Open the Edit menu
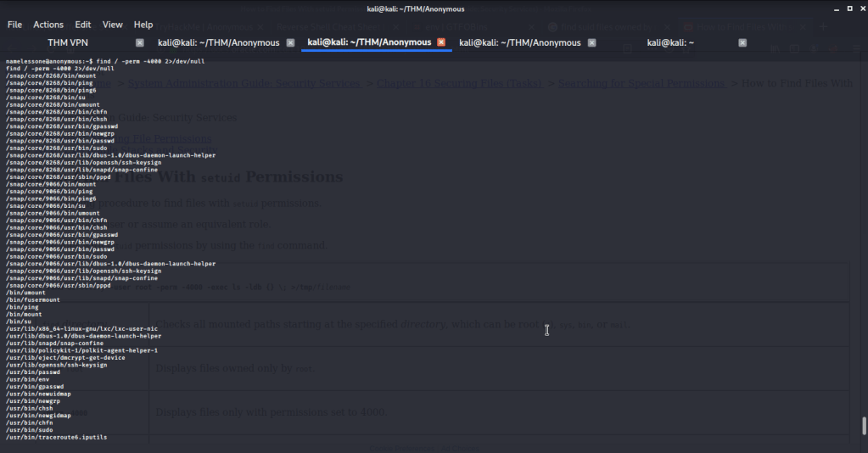This screenshot has height=453, width=868. [83, 25]
